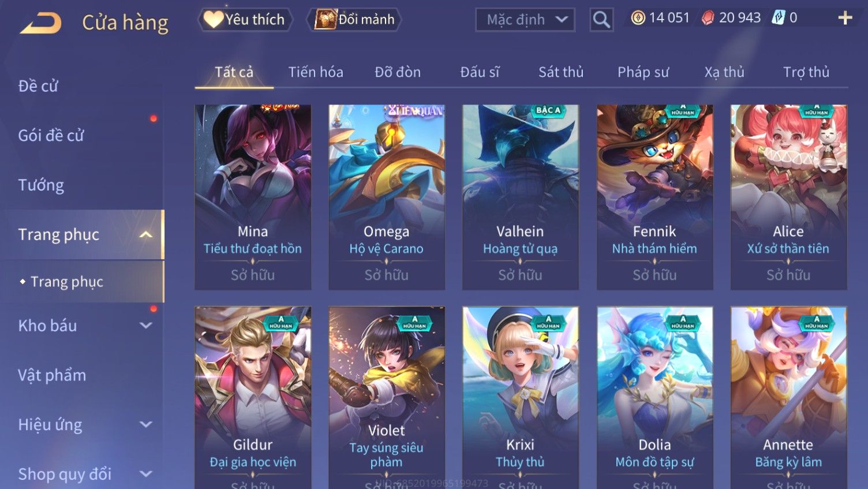Open the Mặc định sort dropdown
868x489 pixels.
click(x=525, y=20)
